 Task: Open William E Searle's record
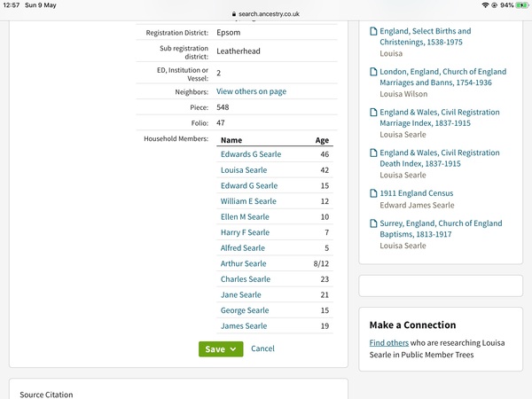pos(248,201)
